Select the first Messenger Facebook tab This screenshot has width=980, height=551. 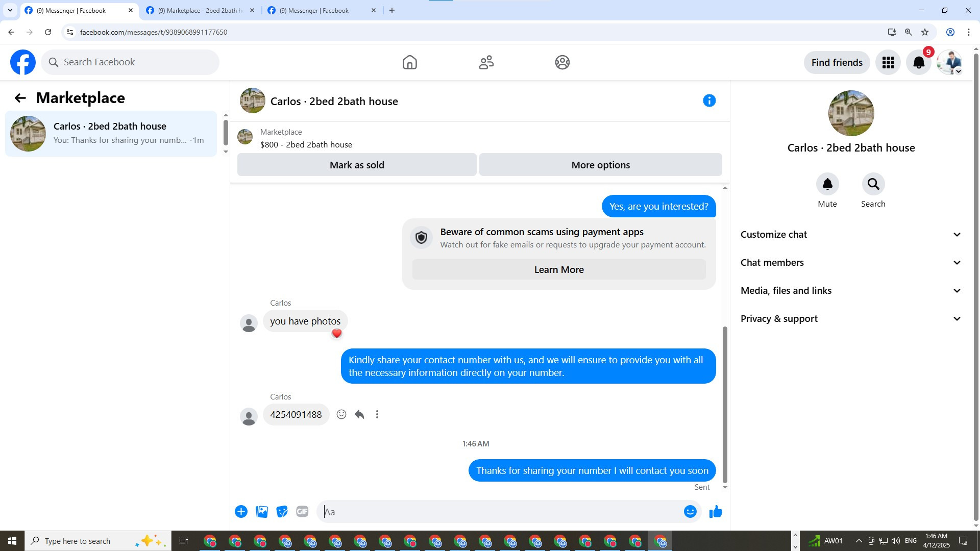[x=79, y=10]
